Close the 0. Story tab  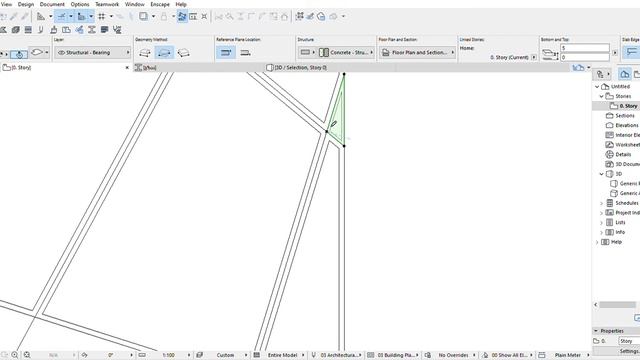(x=127, y=67)
